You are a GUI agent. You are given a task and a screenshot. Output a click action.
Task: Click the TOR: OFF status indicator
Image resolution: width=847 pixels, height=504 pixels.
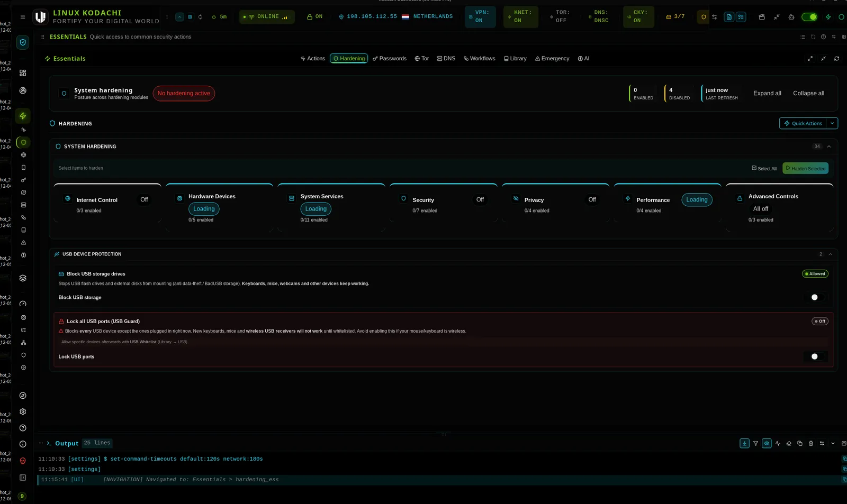(560, 17)
